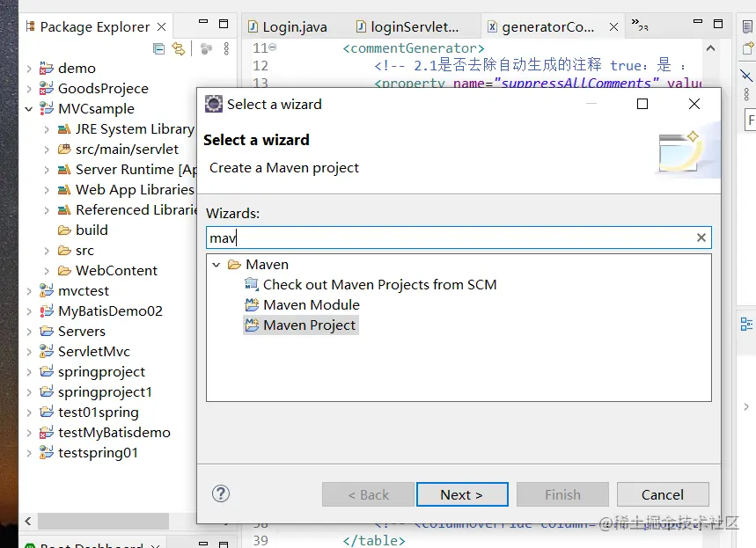Screen dimensions: 756x548
Task: Select Maven Project in wizard list
Action: tap(309, 325)
